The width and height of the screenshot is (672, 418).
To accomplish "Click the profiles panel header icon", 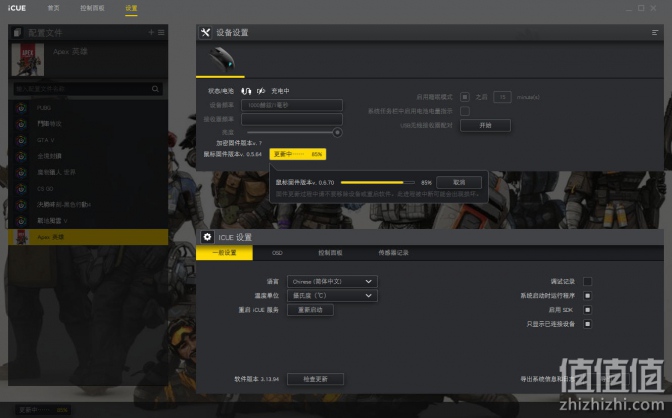I will point(18,32).
